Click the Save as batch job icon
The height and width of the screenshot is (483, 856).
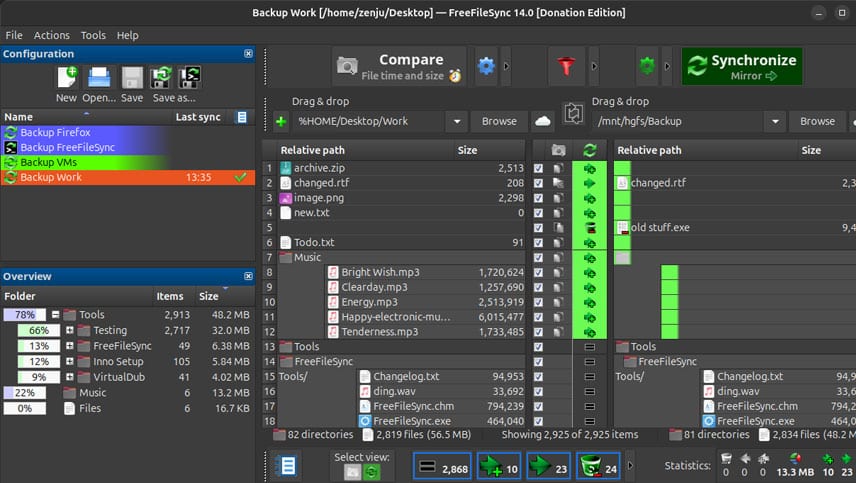click(189, 77)
